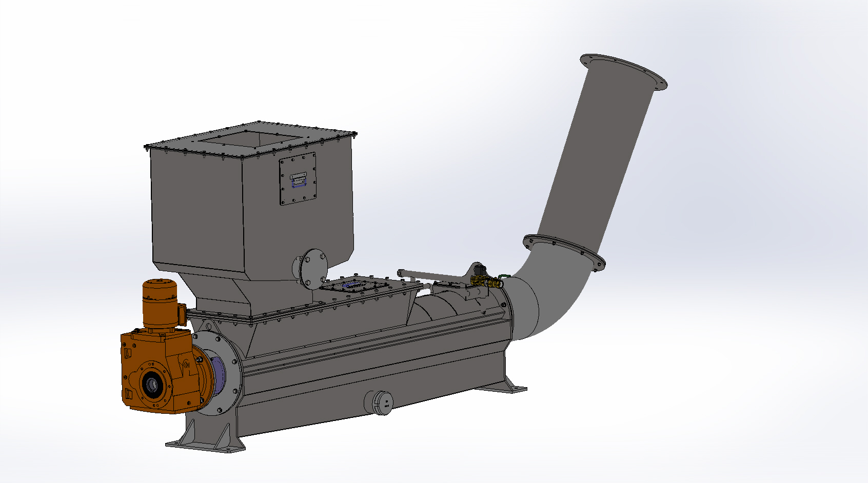
Task: Click the green valve handle lever
Action: (x=503, y=277)
